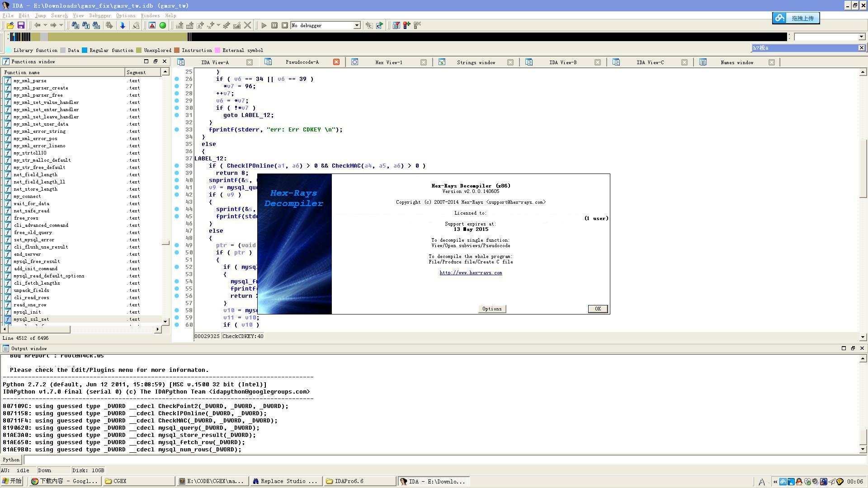Screen dimensions: 868x488
Task: Click the red warning triangle icon
Action: pyautogui.click(x=152, y=25)
